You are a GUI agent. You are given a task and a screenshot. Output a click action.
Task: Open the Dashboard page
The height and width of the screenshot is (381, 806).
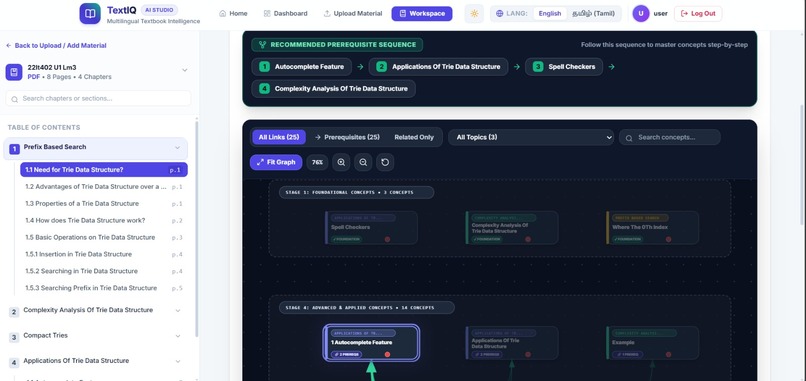(285, 13)
